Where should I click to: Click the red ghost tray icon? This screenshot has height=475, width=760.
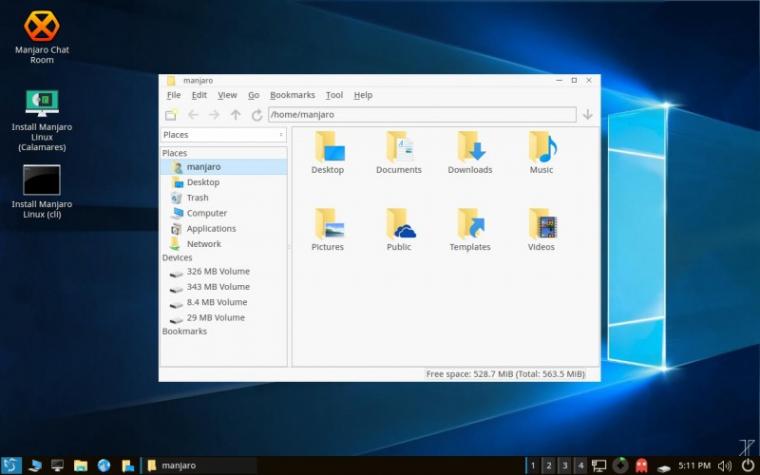(642, 466)
